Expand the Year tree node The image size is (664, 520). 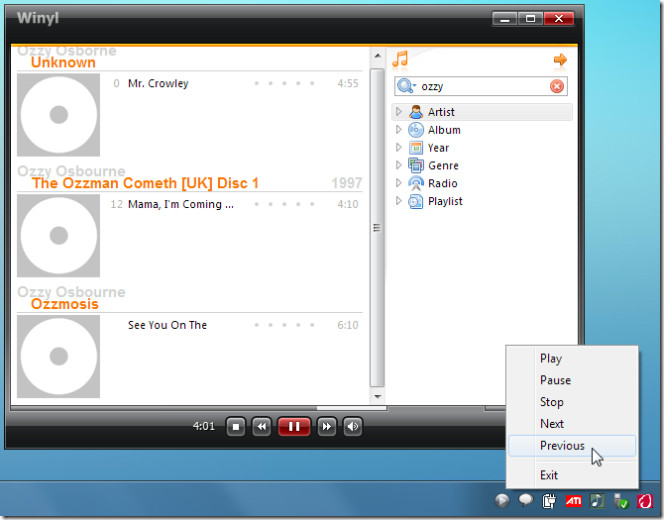pyautogui.click(x=398, y=147)
